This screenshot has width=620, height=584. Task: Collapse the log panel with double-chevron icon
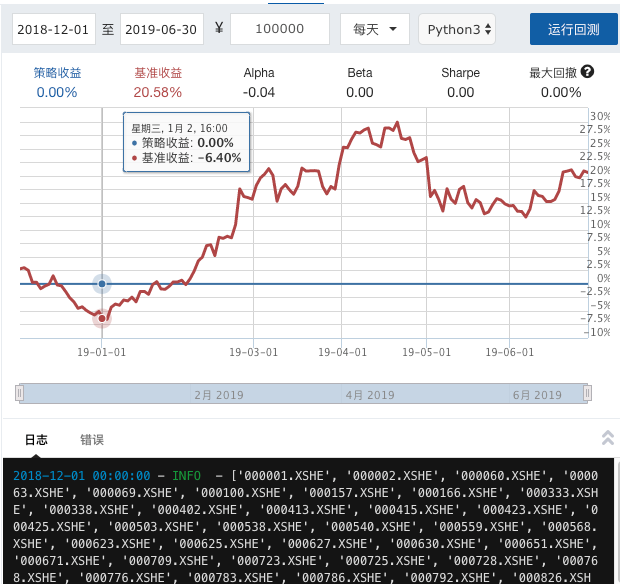point(608,438)
